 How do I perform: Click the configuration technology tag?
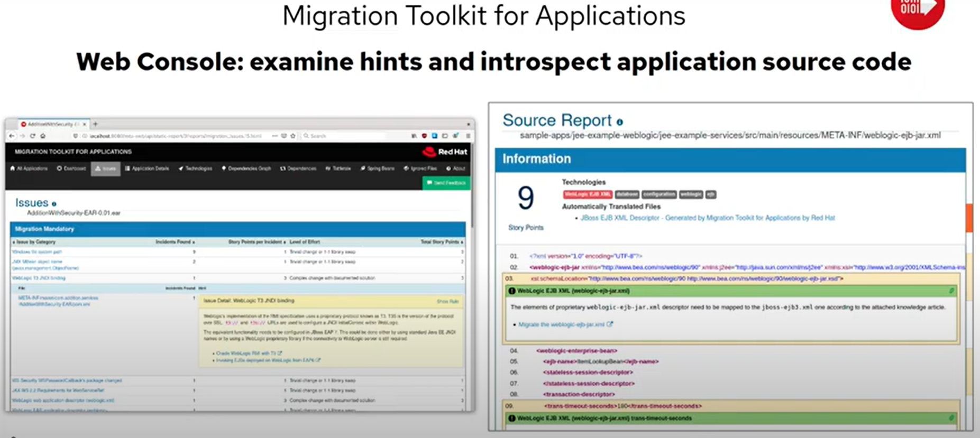point(659,194)
